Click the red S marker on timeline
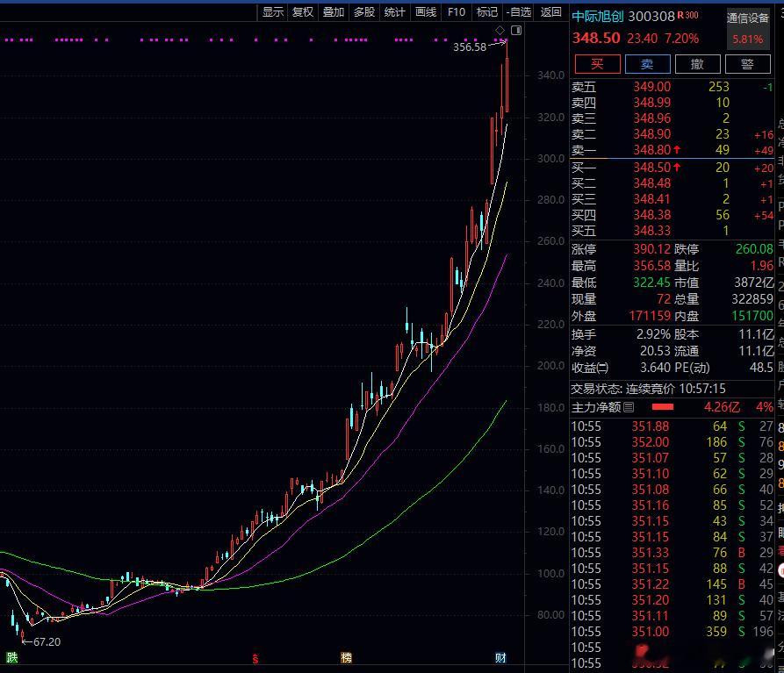784x673 pixels. 255,659
